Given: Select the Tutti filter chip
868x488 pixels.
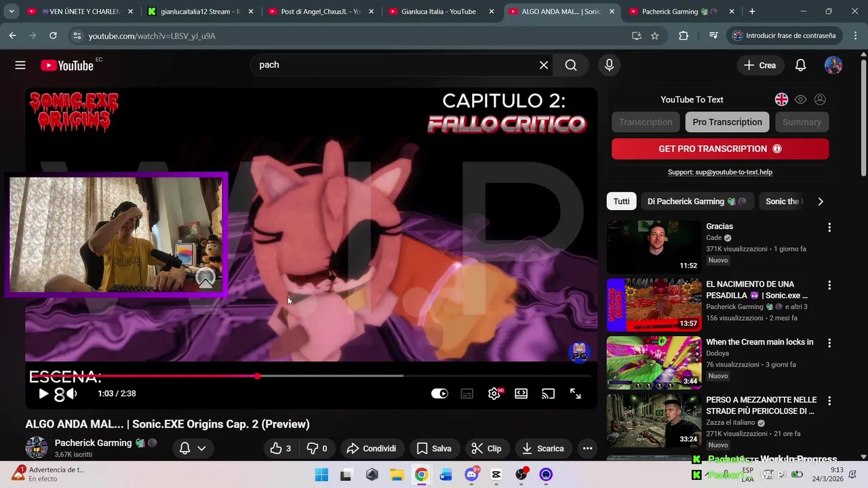Looking at the screenshot, I should click(621, 201).
